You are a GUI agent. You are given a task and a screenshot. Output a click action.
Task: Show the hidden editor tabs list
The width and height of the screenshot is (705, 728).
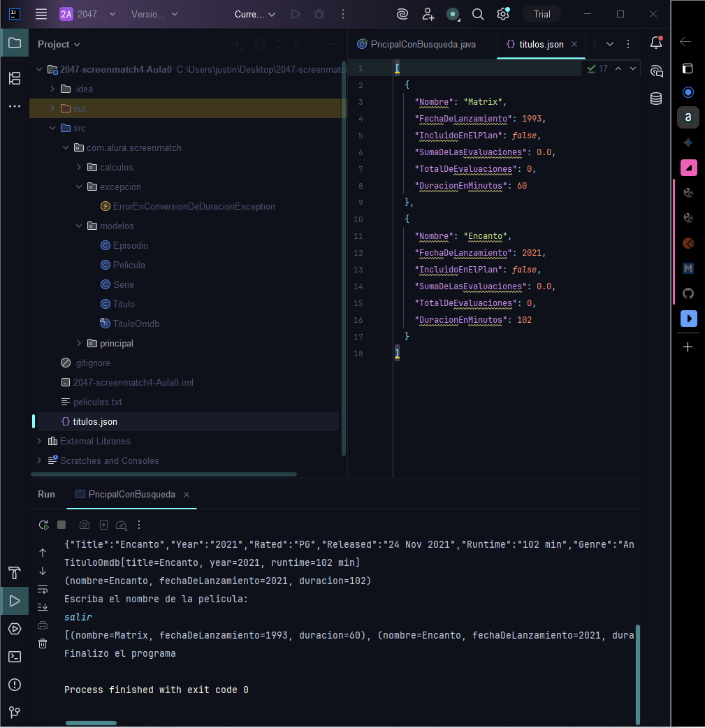point(610,44)
